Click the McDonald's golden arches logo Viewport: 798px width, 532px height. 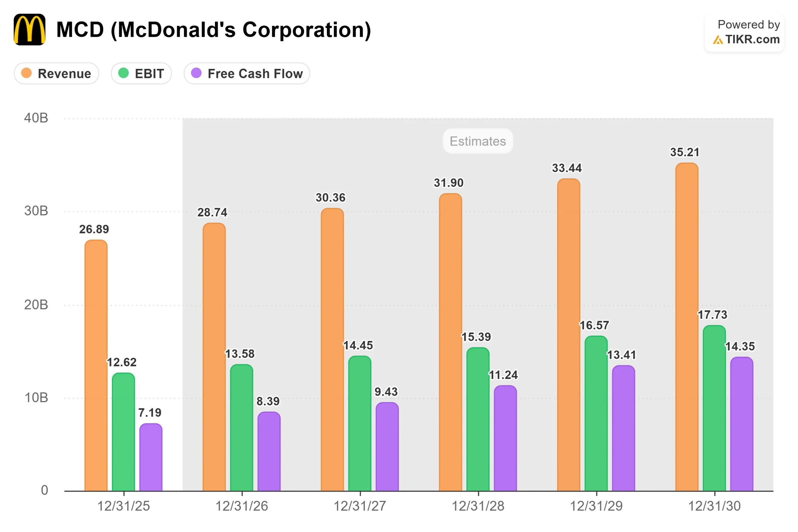click(30, 30)
